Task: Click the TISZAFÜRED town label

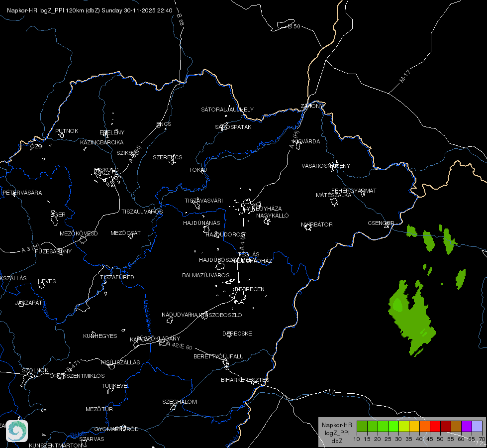Action: pos(117,277)
